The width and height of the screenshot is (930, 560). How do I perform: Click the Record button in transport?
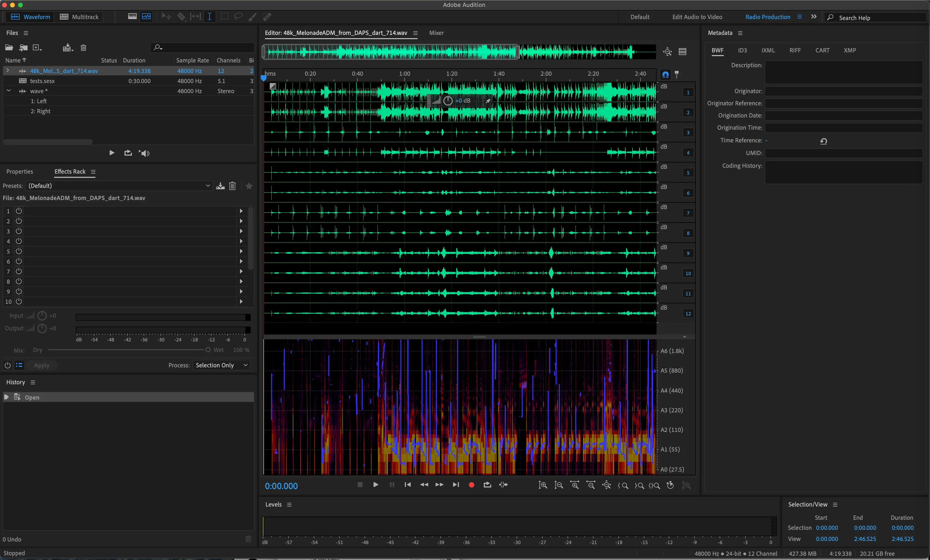click(471, 485)
